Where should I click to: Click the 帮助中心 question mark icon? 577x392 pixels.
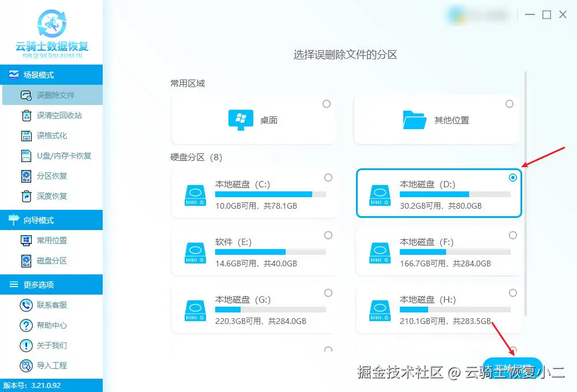tap(26, 325)
